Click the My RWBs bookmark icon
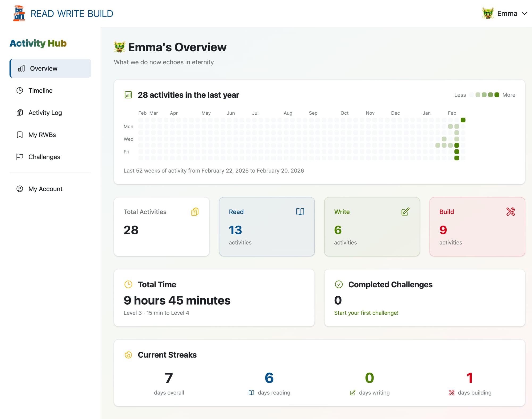The width and height of the screenshot is (532, 419). [20, 135]
